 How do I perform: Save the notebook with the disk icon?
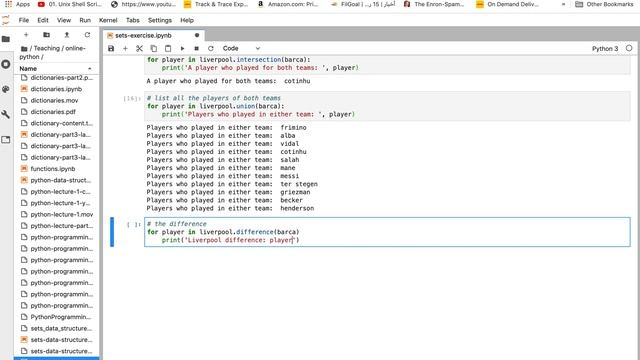[111, 48]
